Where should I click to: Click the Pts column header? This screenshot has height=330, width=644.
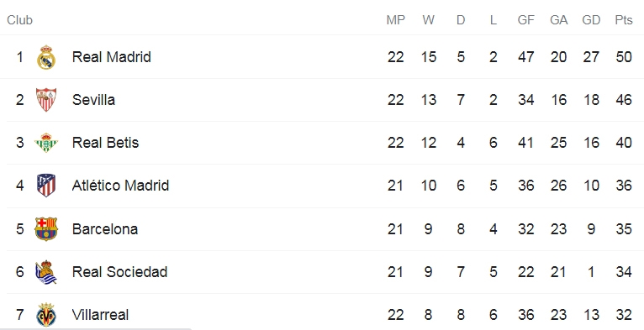624,19
